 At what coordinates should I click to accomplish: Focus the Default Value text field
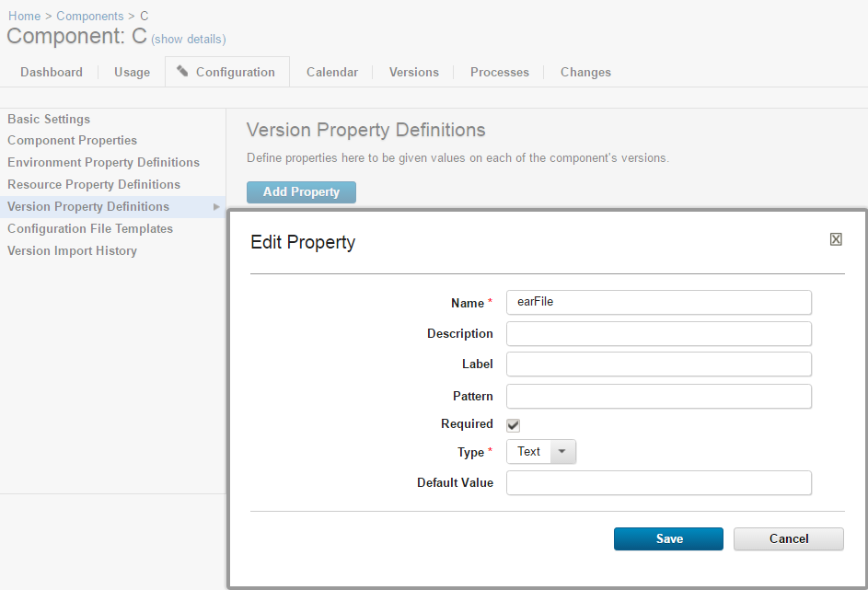(658, 483)
